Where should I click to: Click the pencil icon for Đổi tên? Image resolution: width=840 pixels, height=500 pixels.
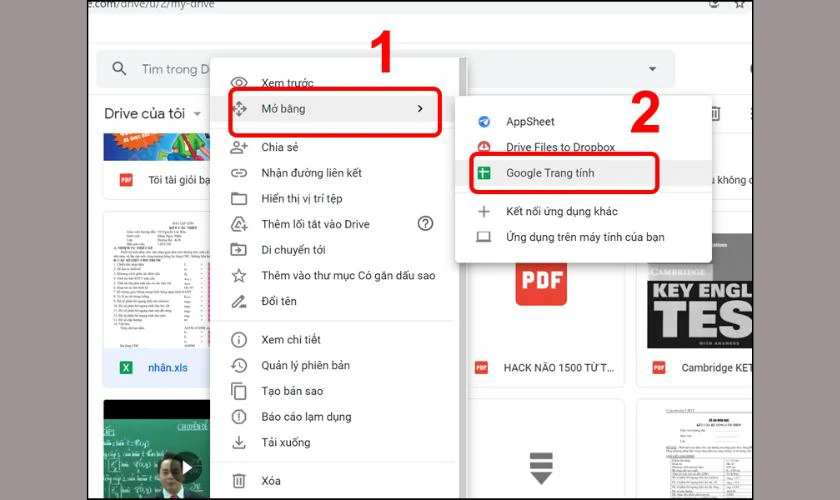click(x=239, y=301)
